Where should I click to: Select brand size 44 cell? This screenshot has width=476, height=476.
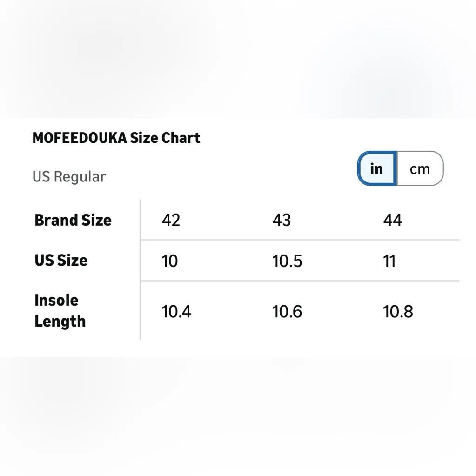click(x=392, y=220)
